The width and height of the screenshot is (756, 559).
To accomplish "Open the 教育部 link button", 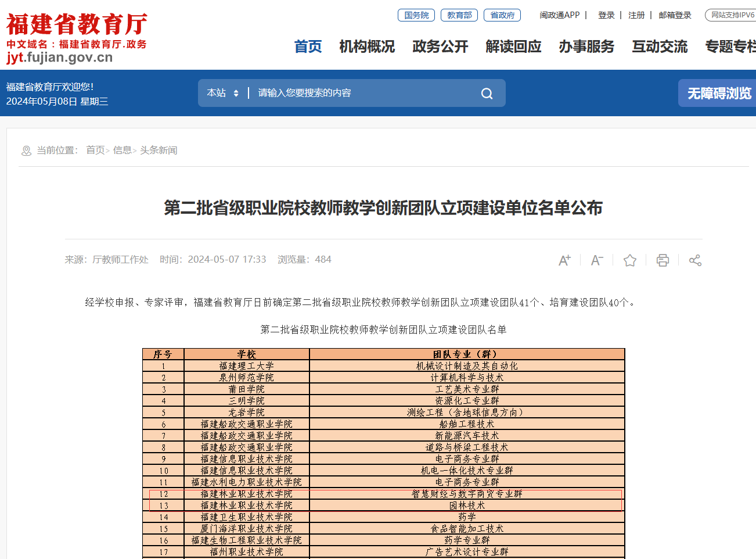I will click(459, 15).
